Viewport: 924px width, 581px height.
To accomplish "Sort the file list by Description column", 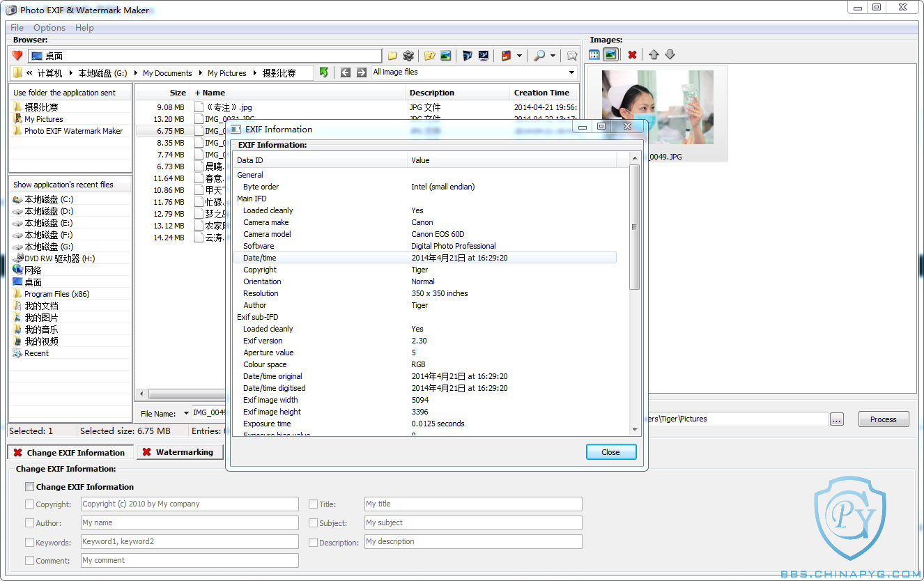I will pyautogui.click(x=458, y=93).
